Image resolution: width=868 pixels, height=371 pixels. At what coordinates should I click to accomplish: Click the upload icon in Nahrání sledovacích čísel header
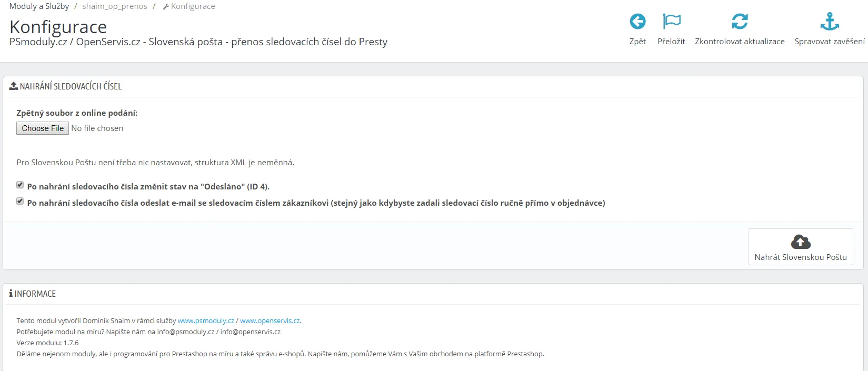(x=14, y=86)
